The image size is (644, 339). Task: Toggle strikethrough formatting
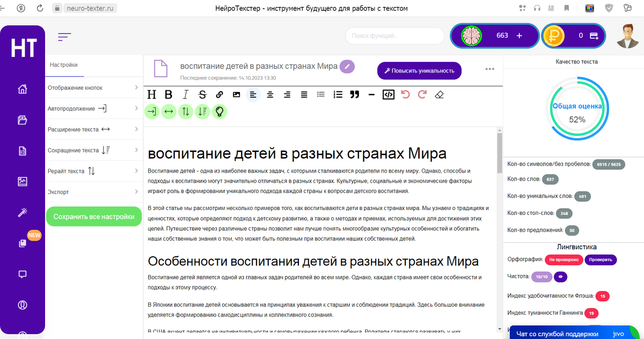(202, 95)
